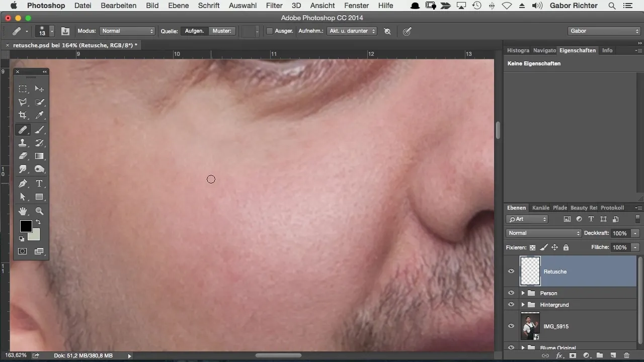Toggle Quick Mask mode
The image size is (644, 362).
tap(23, 251)
